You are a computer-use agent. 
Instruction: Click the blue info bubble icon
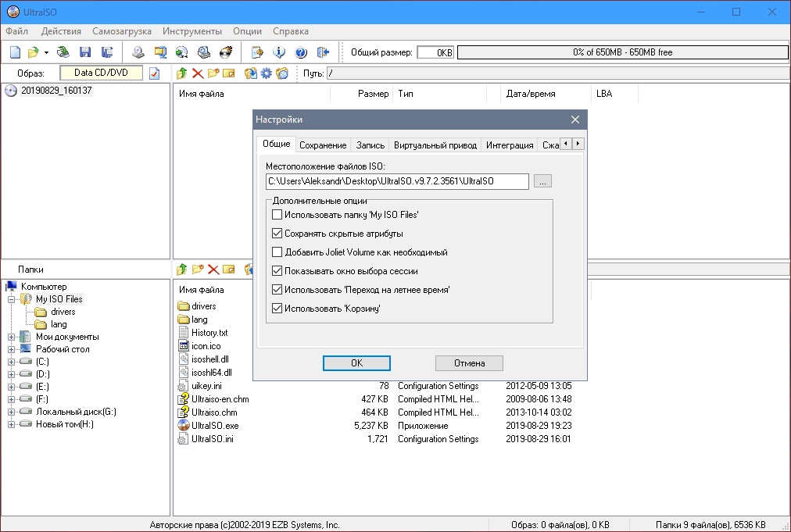[x=279, y=52]
